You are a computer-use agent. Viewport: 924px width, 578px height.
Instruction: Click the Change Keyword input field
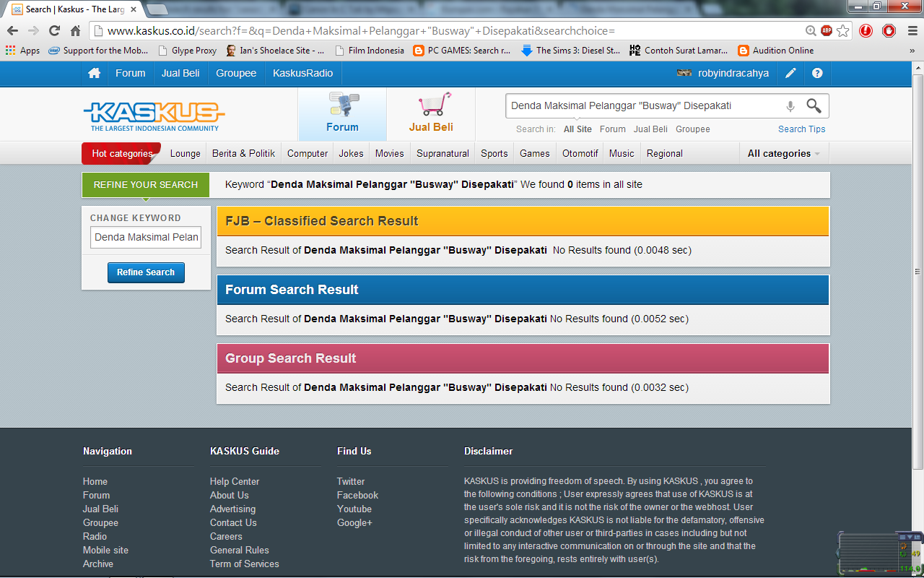[x=146, y=237]
